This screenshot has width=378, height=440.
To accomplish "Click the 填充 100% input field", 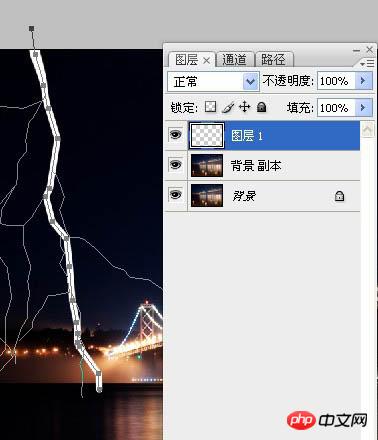I will point(336,108).
